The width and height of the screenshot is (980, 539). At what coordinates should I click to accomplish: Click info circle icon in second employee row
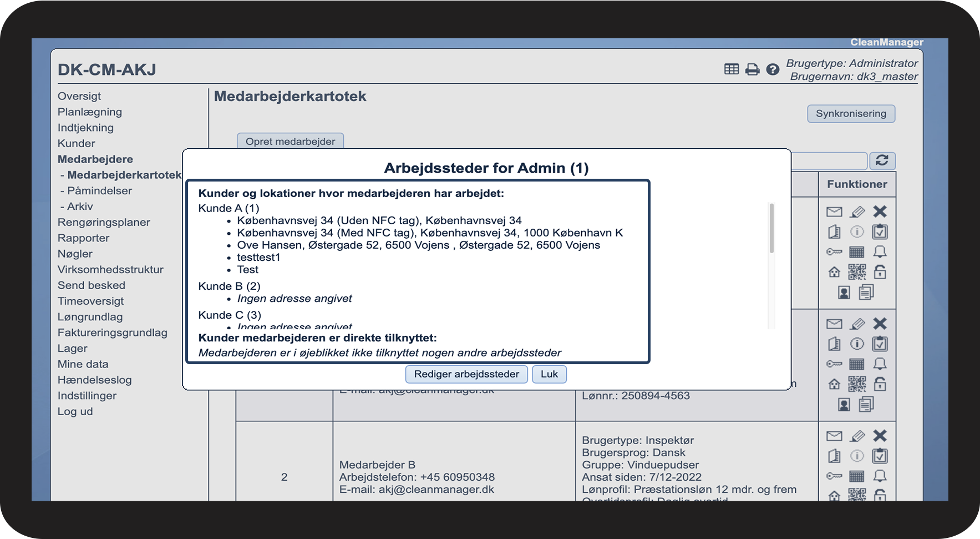click(x=857, y=344)
